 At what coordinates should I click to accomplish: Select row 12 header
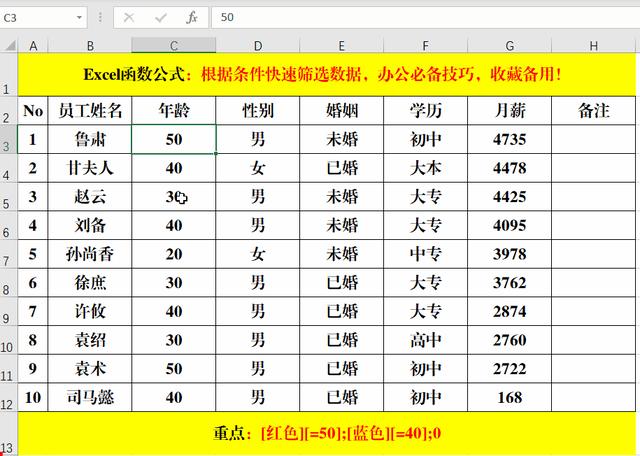point(9,398)
